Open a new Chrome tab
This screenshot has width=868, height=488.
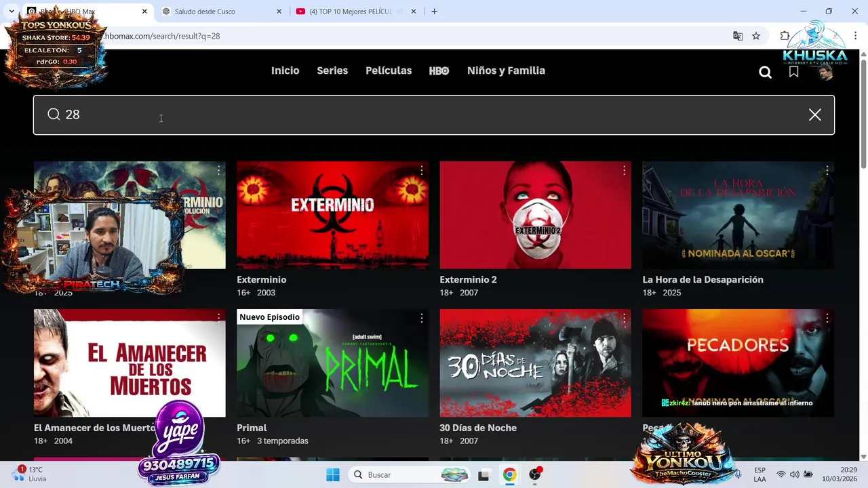click(434, 12)
